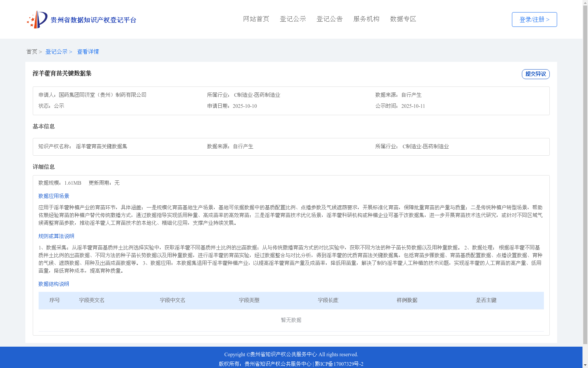588x368 pixels.
Task: Click the scrollbar down arrow
Action: click(x=585, y=365)
